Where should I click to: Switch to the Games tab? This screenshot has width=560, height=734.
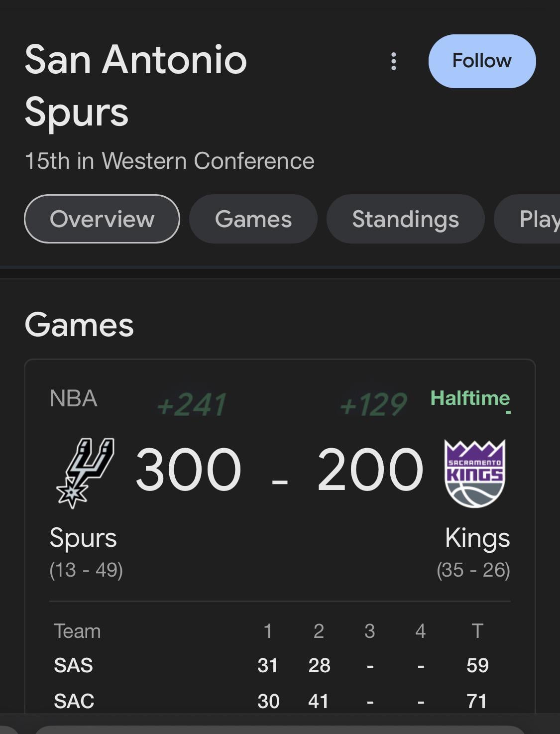coord(253,219)
